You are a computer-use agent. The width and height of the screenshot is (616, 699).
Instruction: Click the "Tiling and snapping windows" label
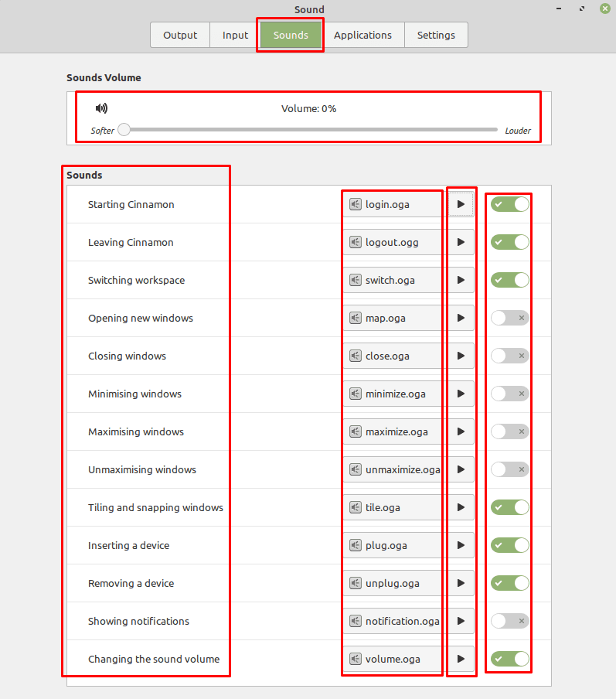tap(155, 507)
